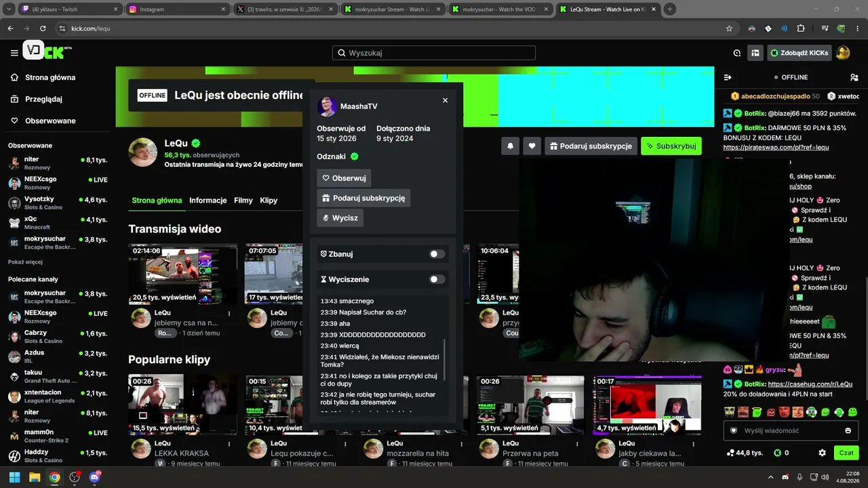The image size is (868, 488).
Task: Open xQc channel in the sidebar
Action: (x=58, y=222)
